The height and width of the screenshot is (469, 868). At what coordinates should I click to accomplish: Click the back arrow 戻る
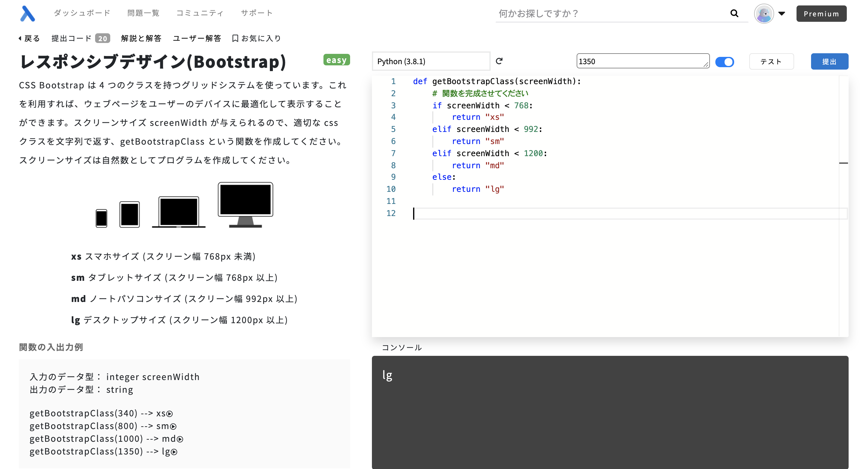29,38
